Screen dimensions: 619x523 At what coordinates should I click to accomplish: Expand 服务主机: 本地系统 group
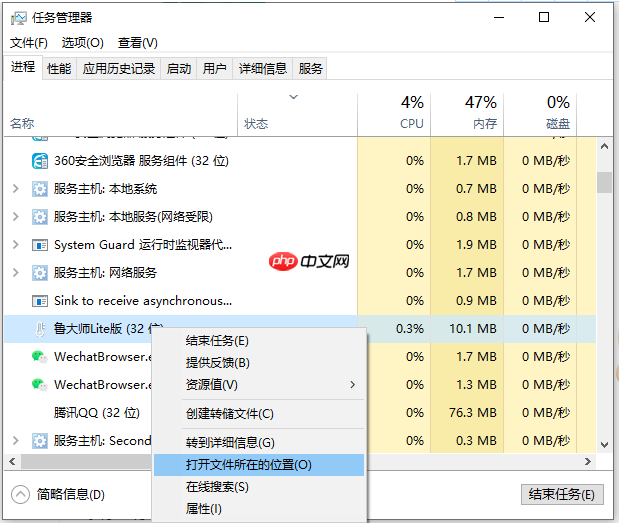pos(15,189)
